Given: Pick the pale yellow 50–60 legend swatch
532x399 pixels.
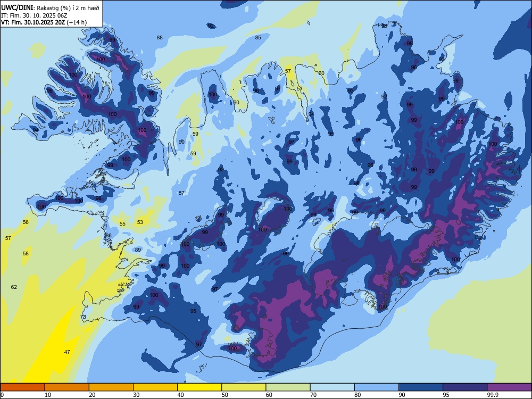Looking at the screenshot, I should (x=244, y=387).
